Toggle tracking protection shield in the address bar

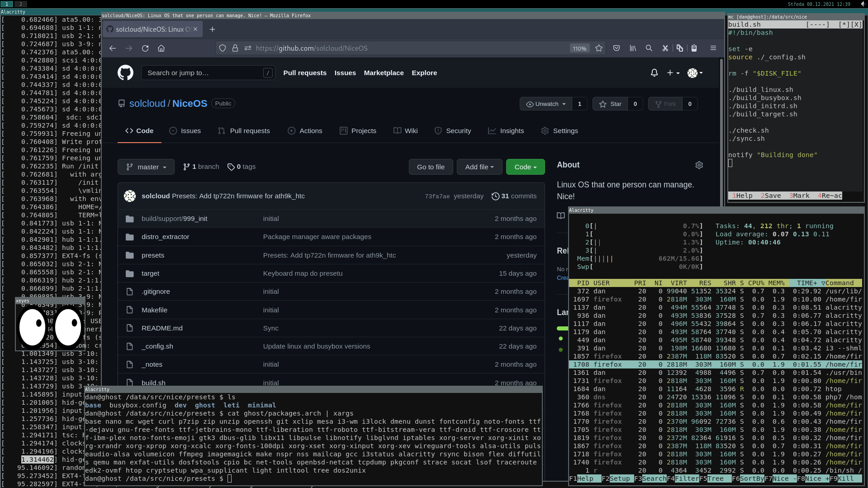coord(222,48)
